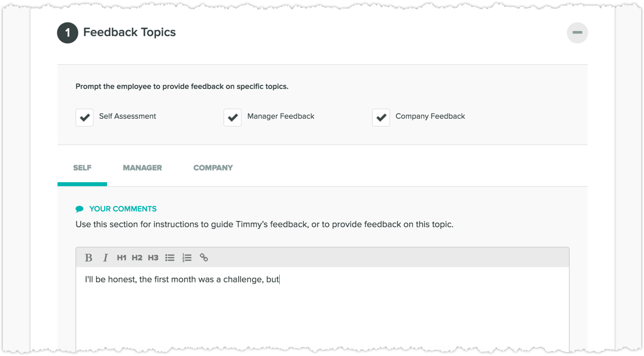Switch to the COMPANY tab
This screenshot has height=356, width=644.
tap(213, 168)
